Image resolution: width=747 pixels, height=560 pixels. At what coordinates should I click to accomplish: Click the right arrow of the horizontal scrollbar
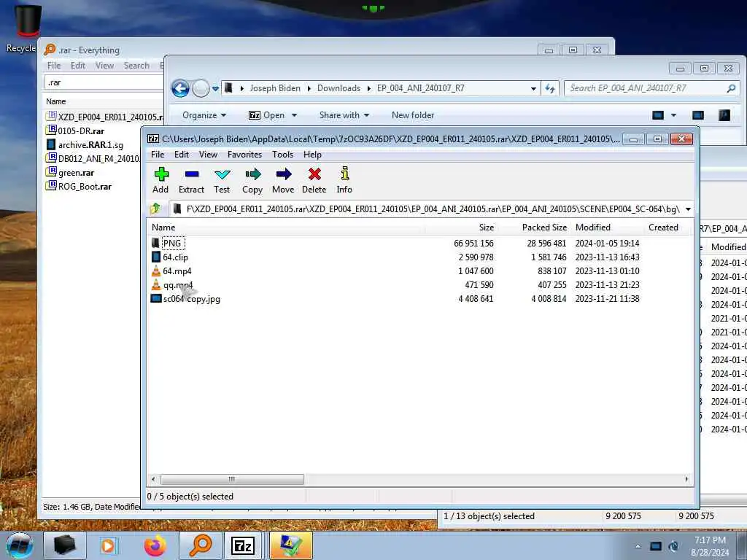(x=686, y=479)
